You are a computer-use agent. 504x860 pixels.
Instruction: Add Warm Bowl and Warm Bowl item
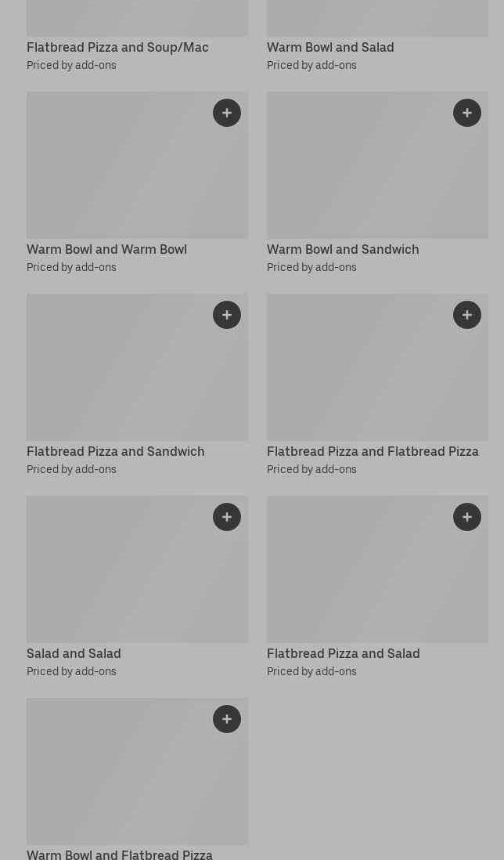pyautogui.click(x=227, y=113)
